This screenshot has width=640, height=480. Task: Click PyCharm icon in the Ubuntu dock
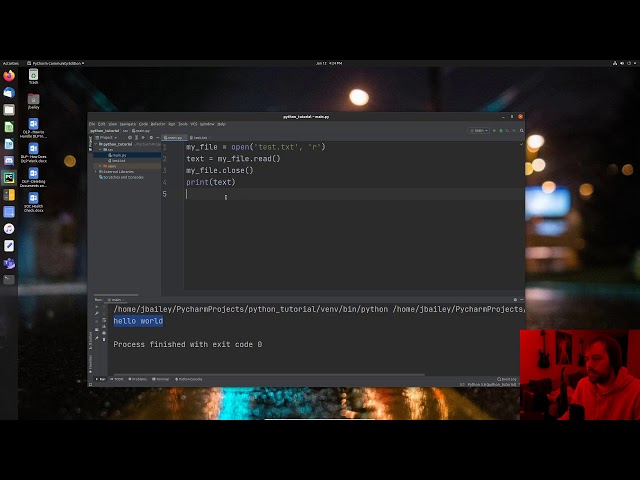[9, 178]
